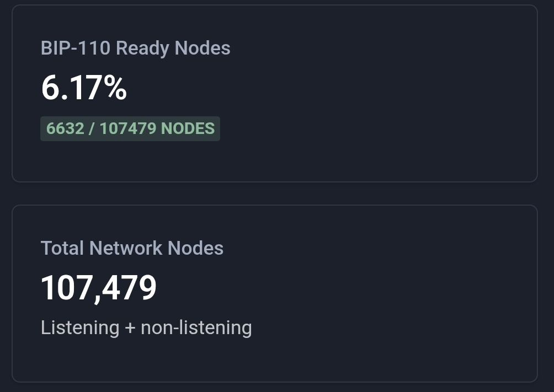This screenshot has width=554, height=392.
Task: Click the word "NODES" in the green badge
Action: [x=188, y=128]
